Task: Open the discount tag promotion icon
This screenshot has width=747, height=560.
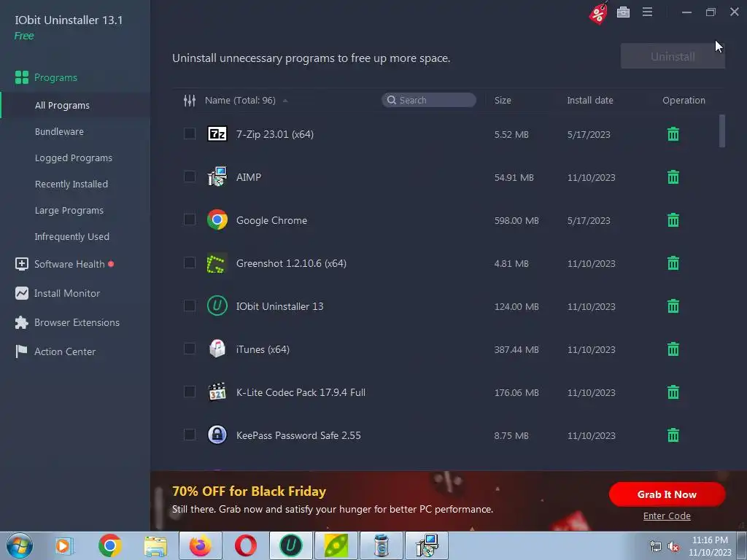Action: tap(598, 13)
